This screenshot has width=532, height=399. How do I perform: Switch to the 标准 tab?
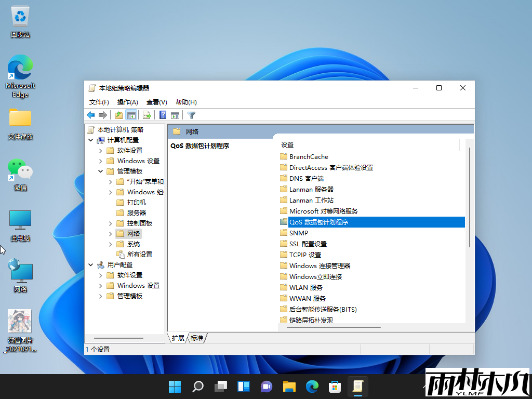[x=195, y=338]
